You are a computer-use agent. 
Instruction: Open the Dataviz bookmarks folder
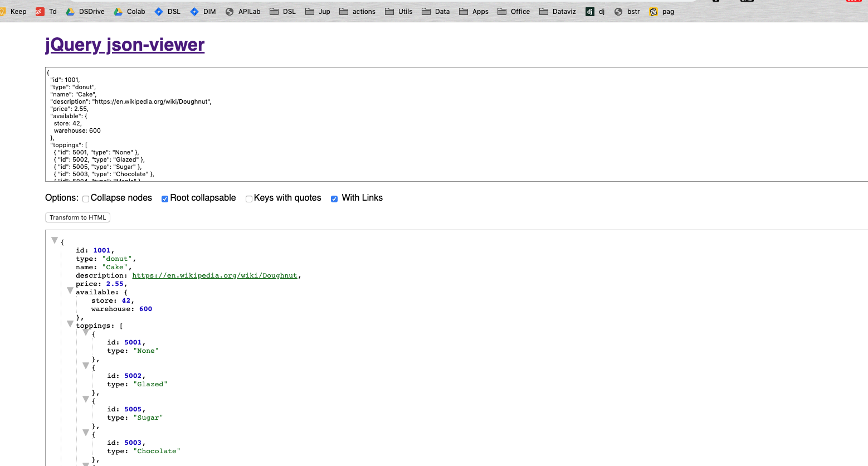click(558, 11)
